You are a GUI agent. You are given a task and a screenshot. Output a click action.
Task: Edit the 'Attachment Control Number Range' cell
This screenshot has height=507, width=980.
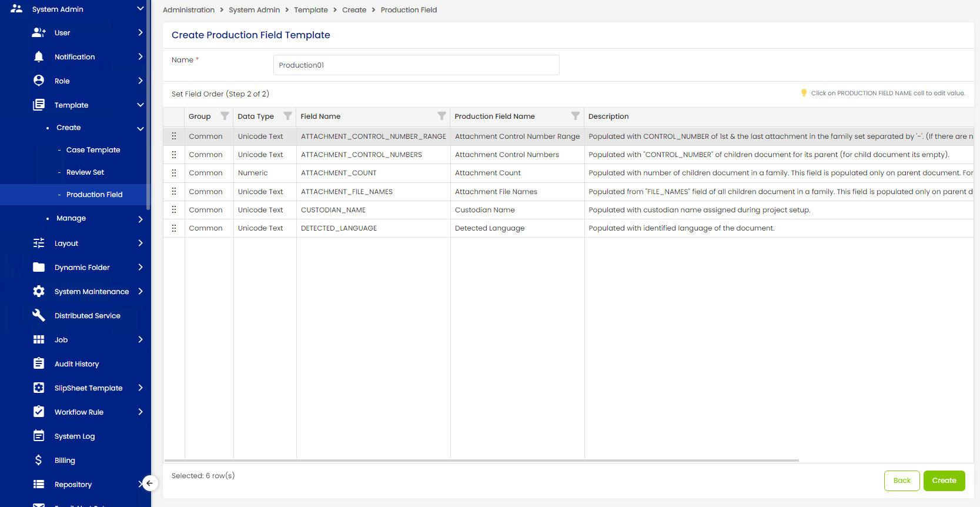pyautogui.click(x=517, y=136)
